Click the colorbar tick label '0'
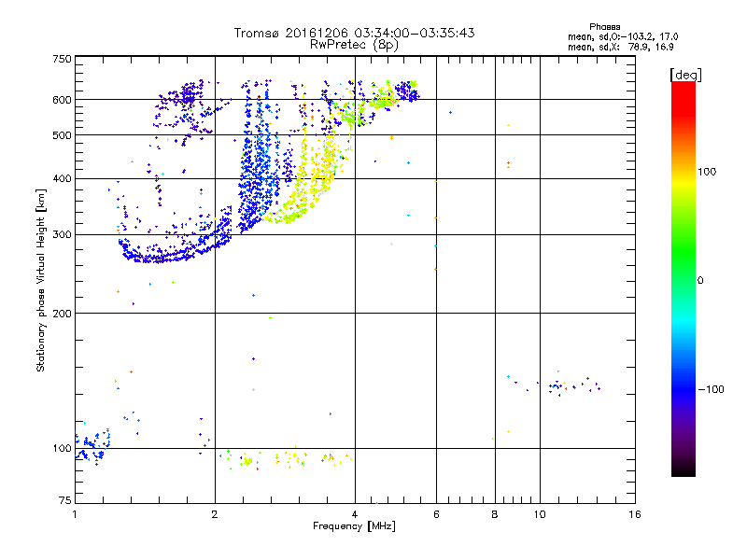This screenshot has height=560, width=747. tap(700, 281)
